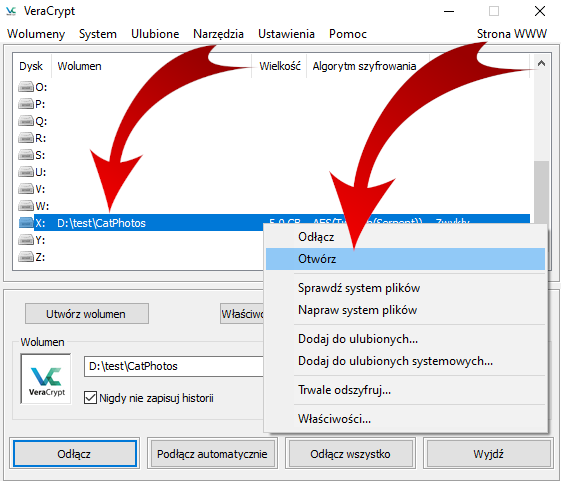Click the S: drive icon
Screen dimensions: 561x481
coord(26,155)
